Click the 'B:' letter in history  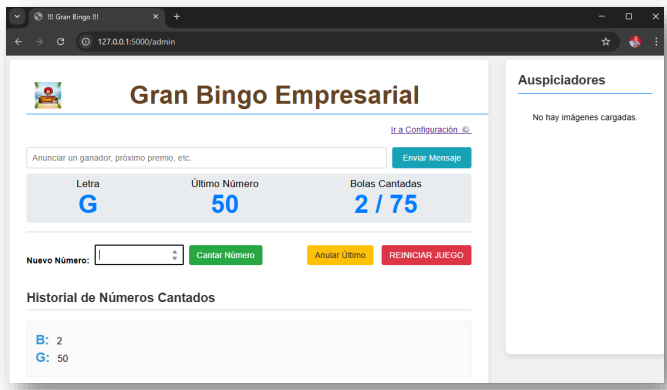(42, 340)
